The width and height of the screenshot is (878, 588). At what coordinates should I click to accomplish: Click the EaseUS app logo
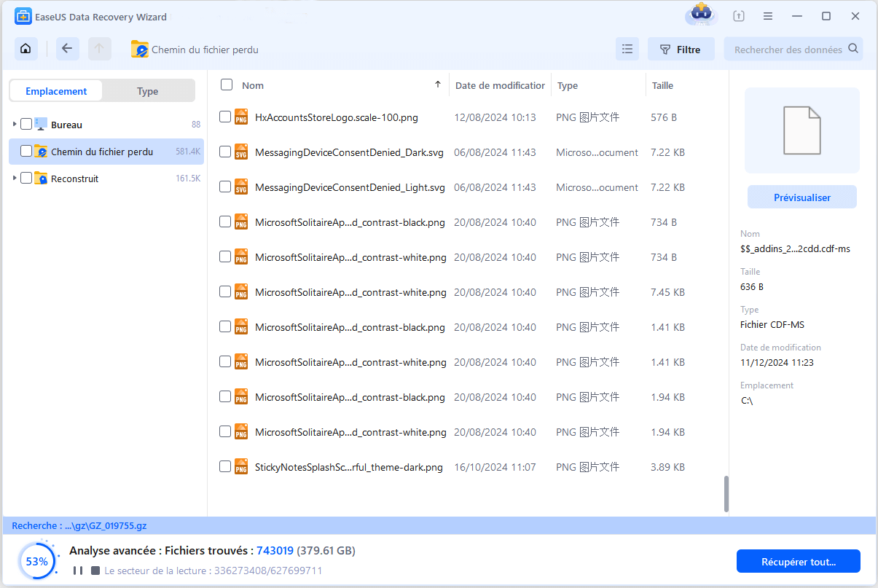click(23, 16)
